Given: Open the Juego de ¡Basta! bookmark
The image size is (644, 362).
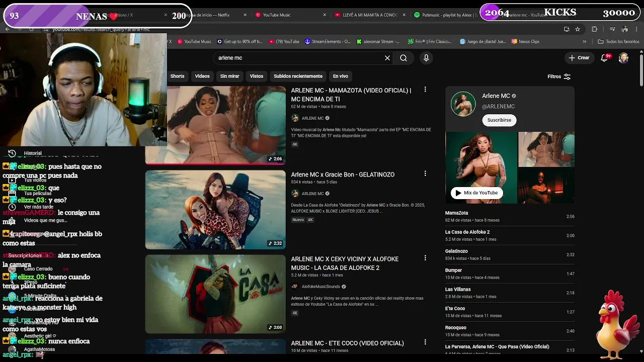Looking at the screenshot, I should 482,42.
